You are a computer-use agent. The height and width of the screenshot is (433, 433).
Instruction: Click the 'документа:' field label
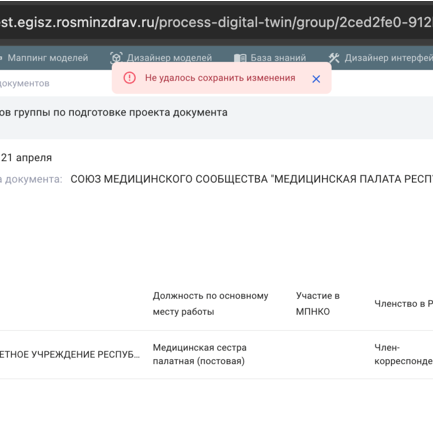point(31,179)
